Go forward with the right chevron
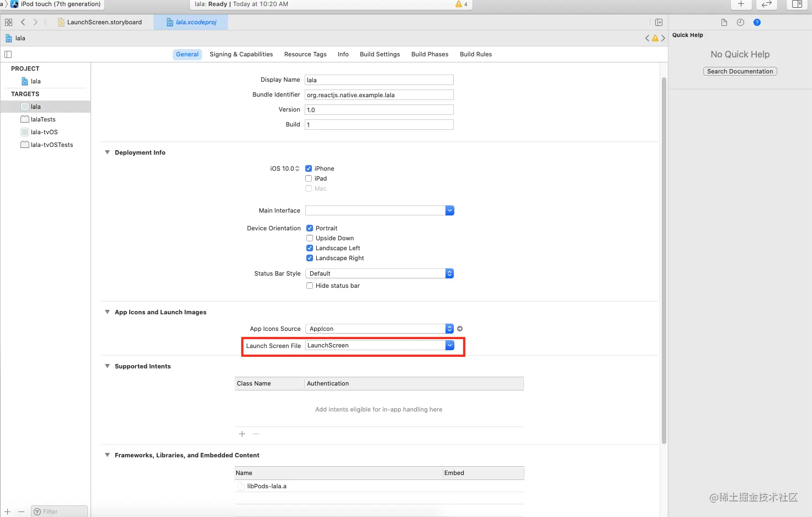This screenshot has height=517, width=812. tap(35, 22)
